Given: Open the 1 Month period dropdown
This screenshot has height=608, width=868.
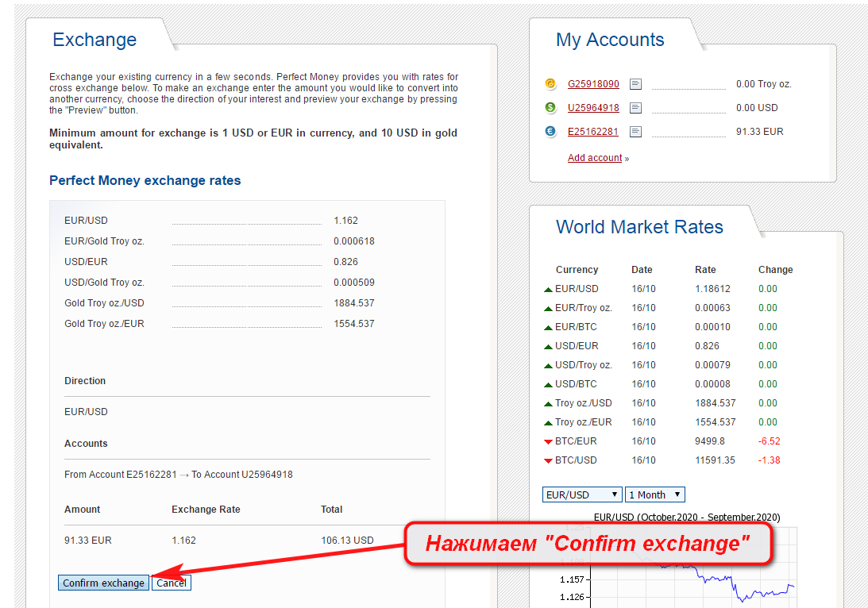Looking at the screenshot, I should pos(655,494).
